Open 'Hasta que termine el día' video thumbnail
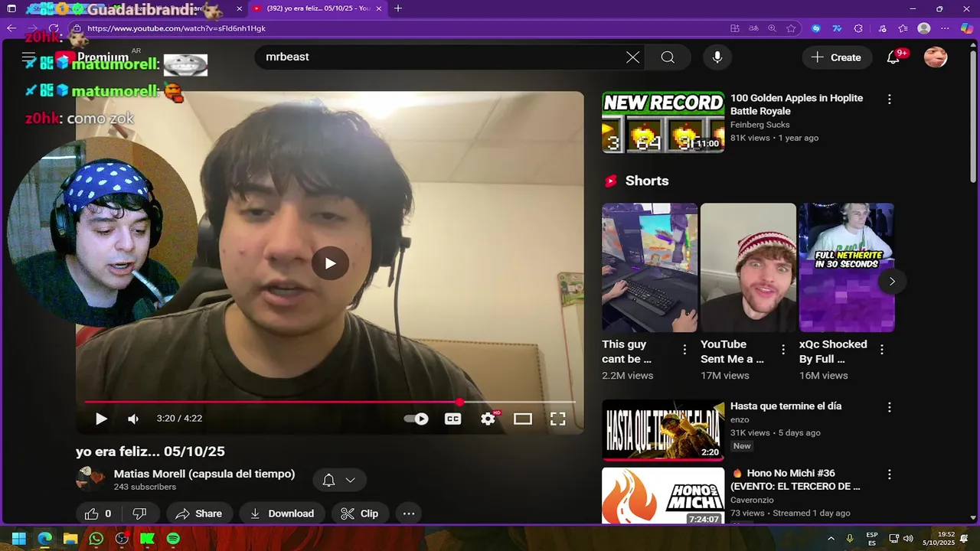The height and width of the screenshot is (551, 980). pyautogui.click(x=663, y=430)
